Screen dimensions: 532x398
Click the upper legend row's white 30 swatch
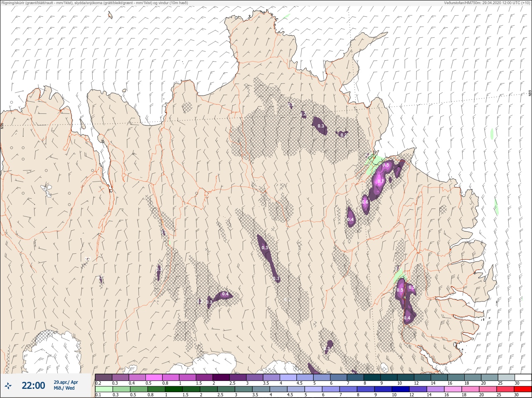[x=523, y=377]
